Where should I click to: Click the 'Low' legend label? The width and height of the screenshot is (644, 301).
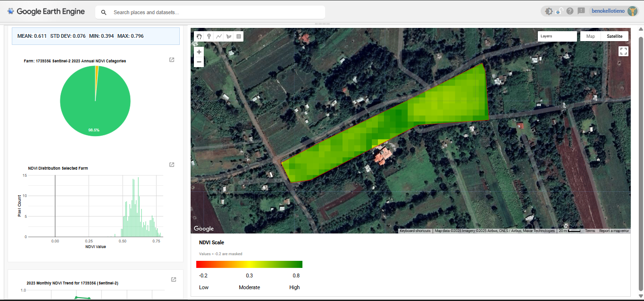tap(204, 287)
